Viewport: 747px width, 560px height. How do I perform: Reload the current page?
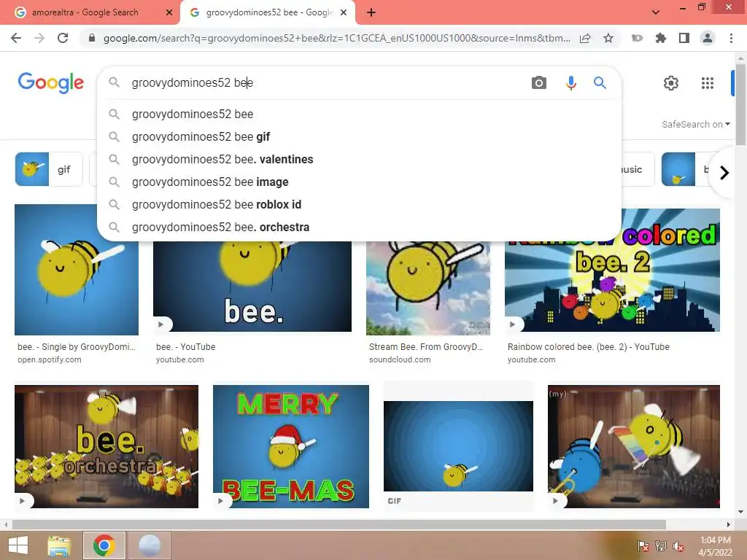[x=63, y=38]
